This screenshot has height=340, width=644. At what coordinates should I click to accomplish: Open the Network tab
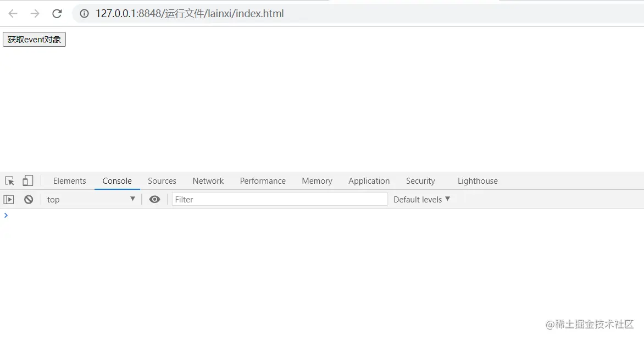(208, 181)
